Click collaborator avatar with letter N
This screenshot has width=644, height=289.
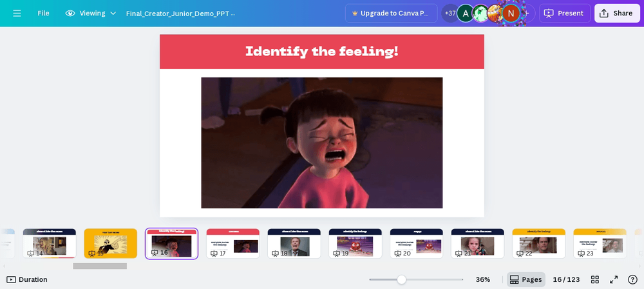[x=511, y=13]
